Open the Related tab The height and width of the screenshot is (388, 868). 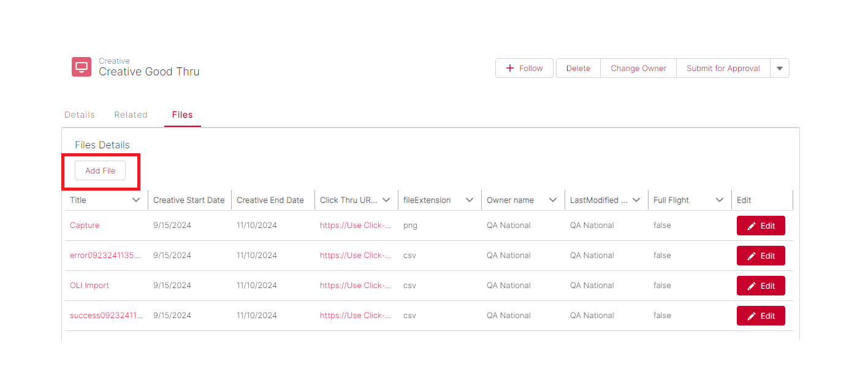(x=131, y=115)
